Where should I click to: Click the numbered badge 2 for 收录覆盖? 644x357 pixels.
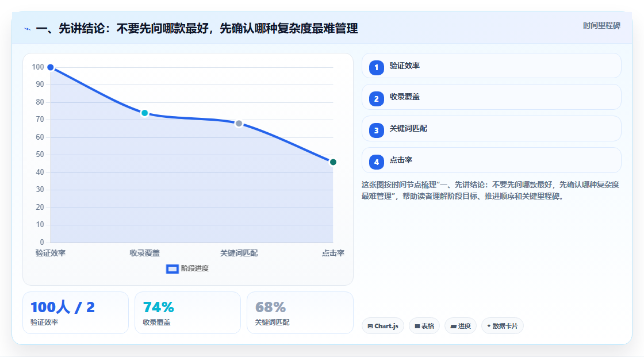(x=376, y=99)
